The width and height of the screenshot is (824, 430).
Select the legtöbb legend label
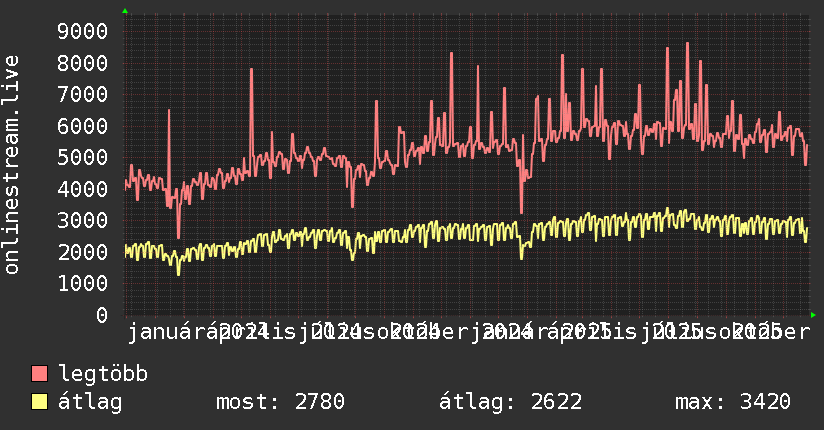[103, 374]
